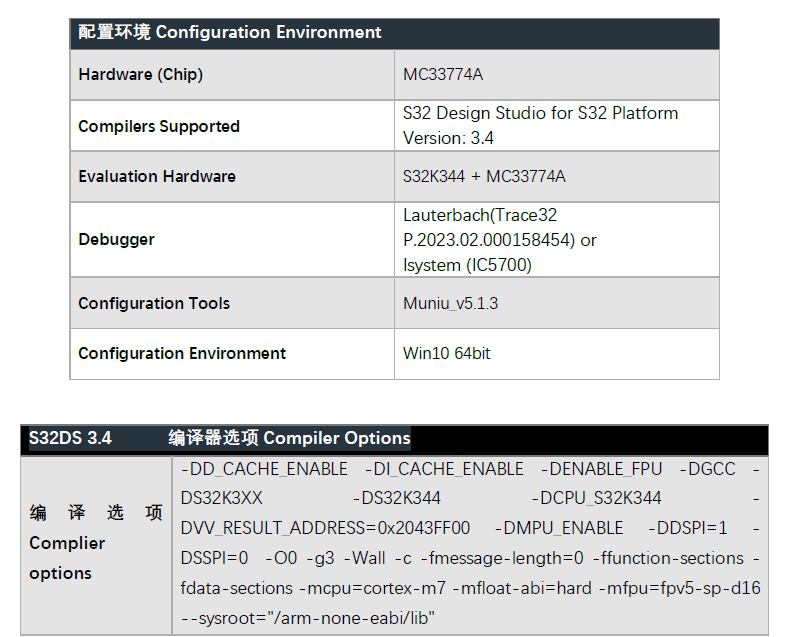Click the -fmessage-length=0 flag
Screen dimensions: 785x637
502,558
